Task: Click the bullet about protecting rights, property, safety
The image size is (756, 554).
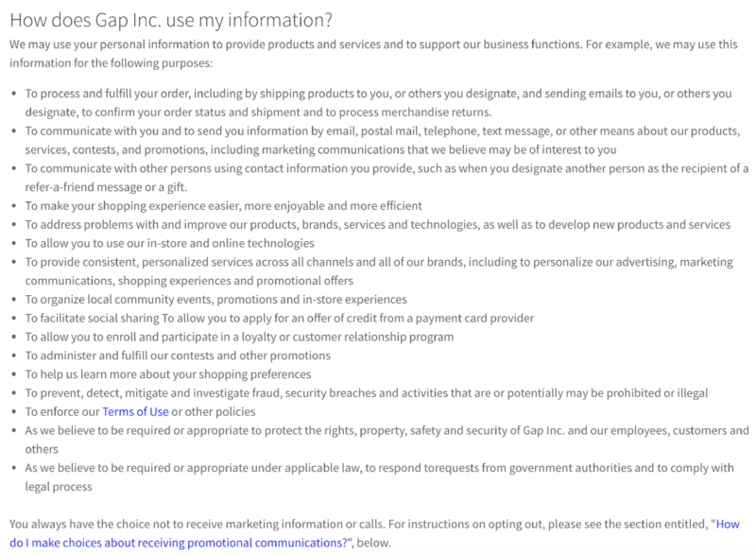Action: point(378,440)
